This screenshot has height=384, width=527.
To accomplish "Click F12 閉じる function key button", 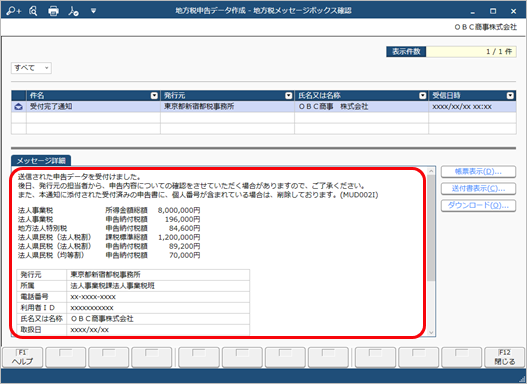I will [504, 357].
